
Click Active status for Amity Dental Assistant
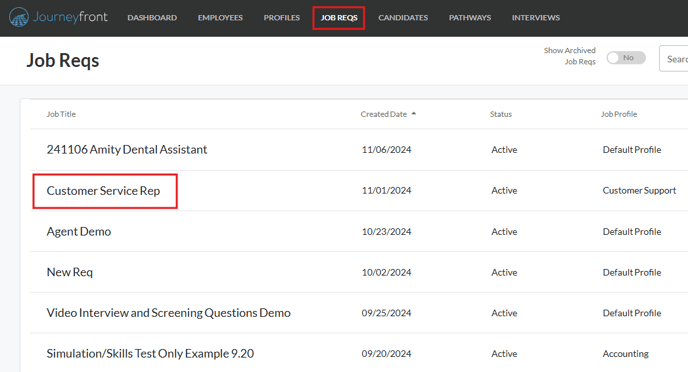[x=504, y=150]
